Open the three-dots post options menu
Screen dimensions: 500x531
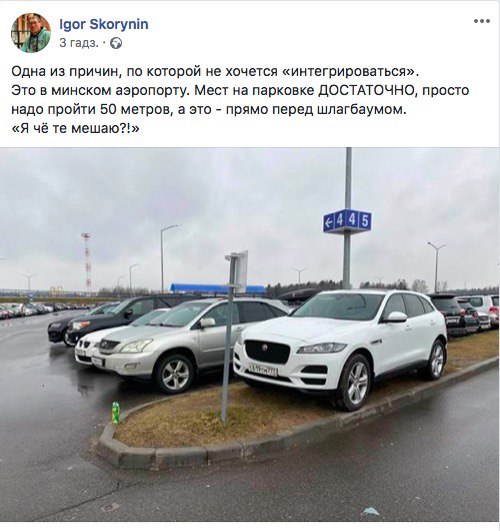tap(482, 21)
